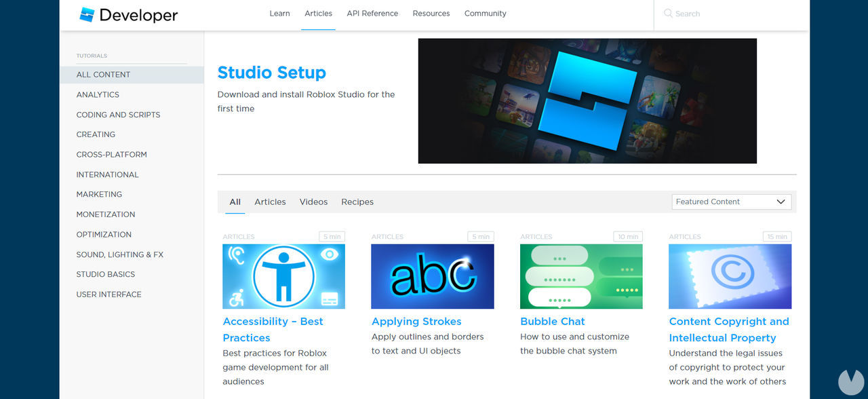The image size is (868, 399).
Task: Click the search magnifier icon
Action: coord(668,14)
